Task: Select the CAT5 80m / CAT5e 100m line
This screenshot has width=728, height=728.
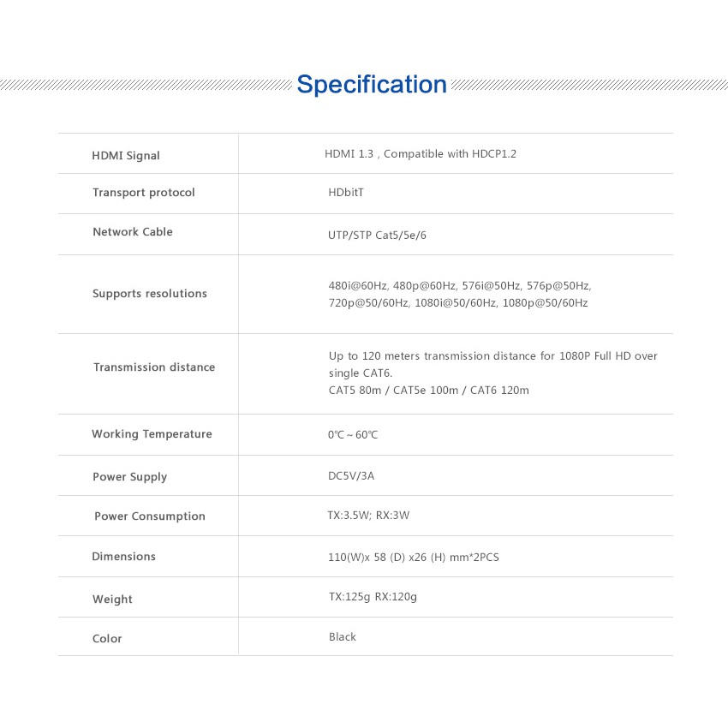Action: pos(428,391)
